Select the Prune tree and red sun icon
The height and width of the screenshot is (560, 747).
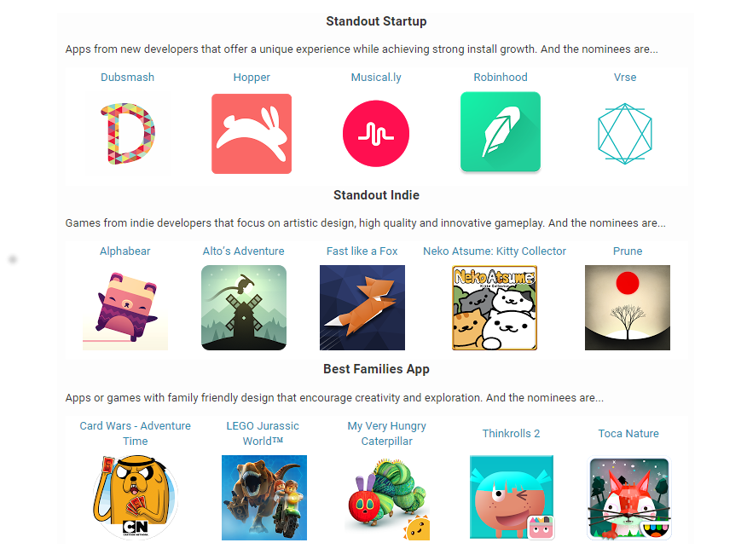coord(628,308)
